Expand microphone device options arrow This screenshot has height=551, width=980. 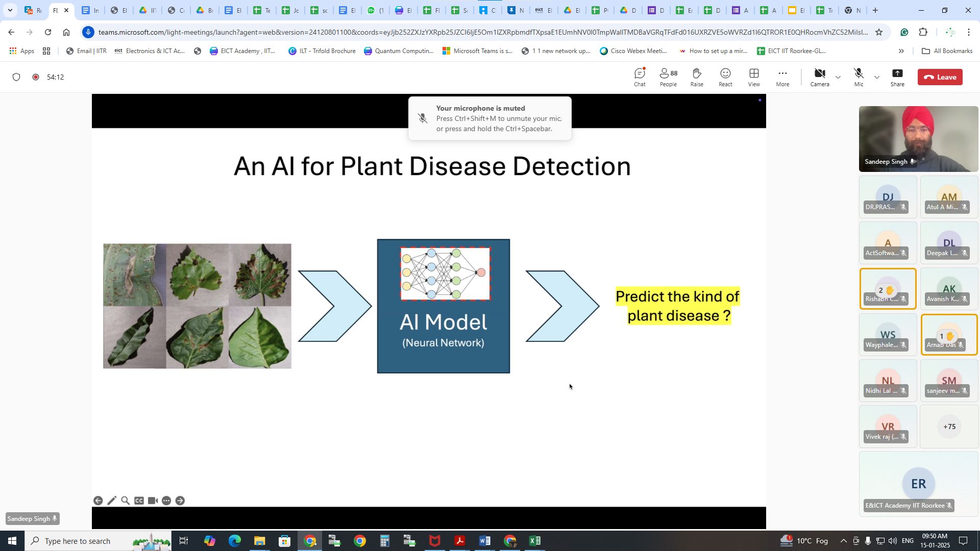click(877, 78)
